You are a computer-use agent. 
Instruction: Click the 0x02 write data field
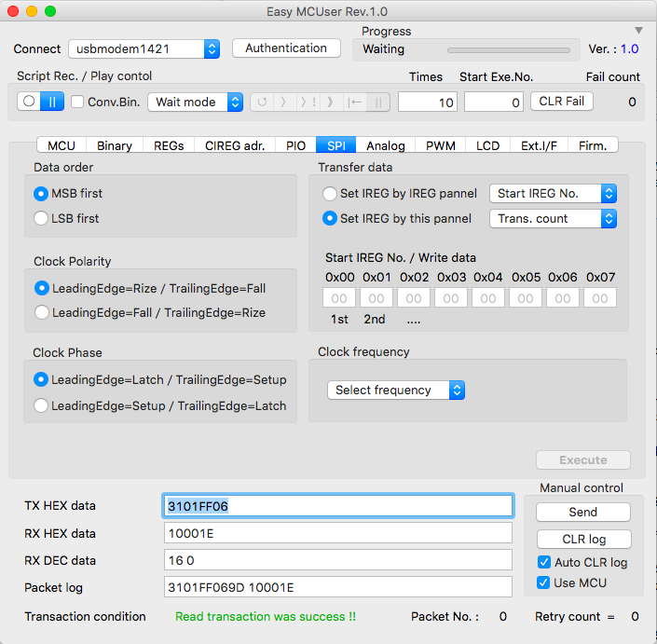(414, 297)
